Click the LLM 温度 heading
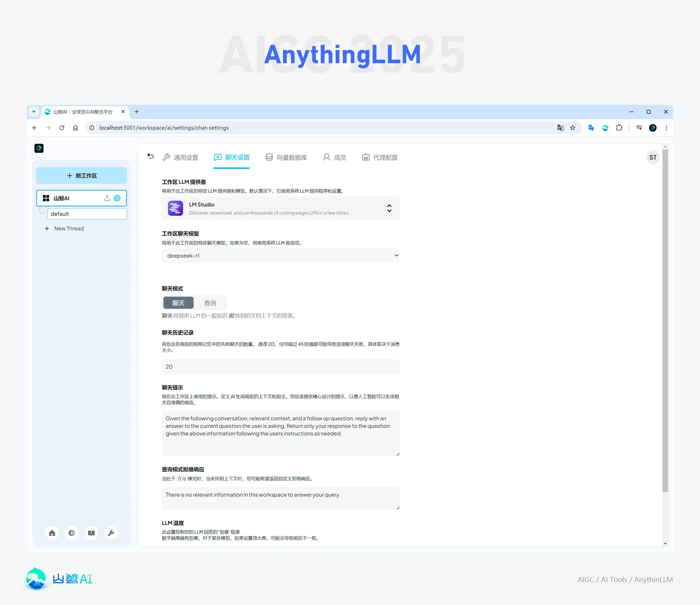The height and width of the screenshot is (605, 700). [x=173, y=523]
